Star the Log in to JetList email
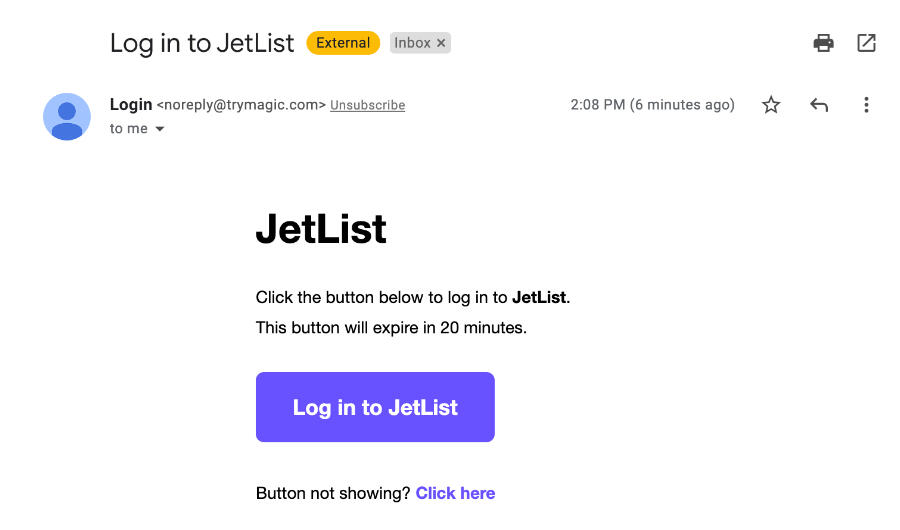 pyautogui.click(x=771, y=105)
